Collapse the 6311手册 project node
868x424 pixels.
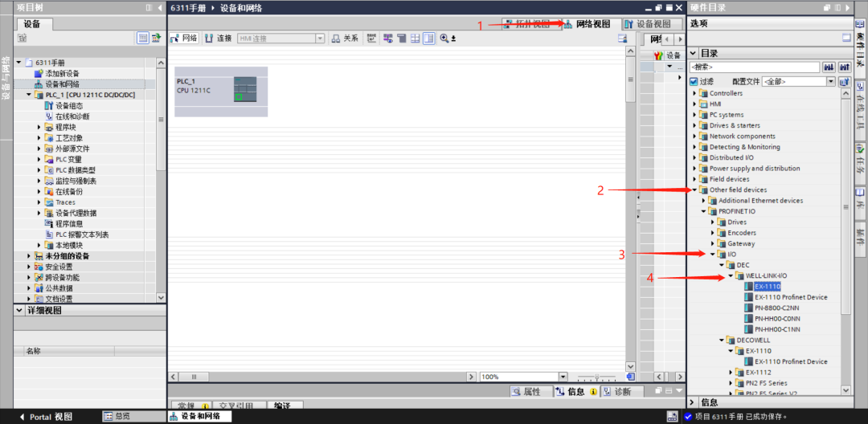click(19, 63)
